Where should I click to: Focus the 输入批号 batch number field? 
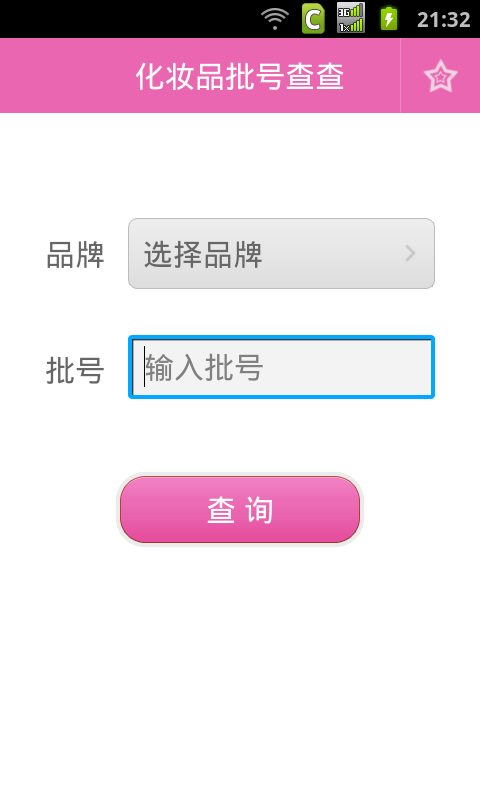[281, 367]
